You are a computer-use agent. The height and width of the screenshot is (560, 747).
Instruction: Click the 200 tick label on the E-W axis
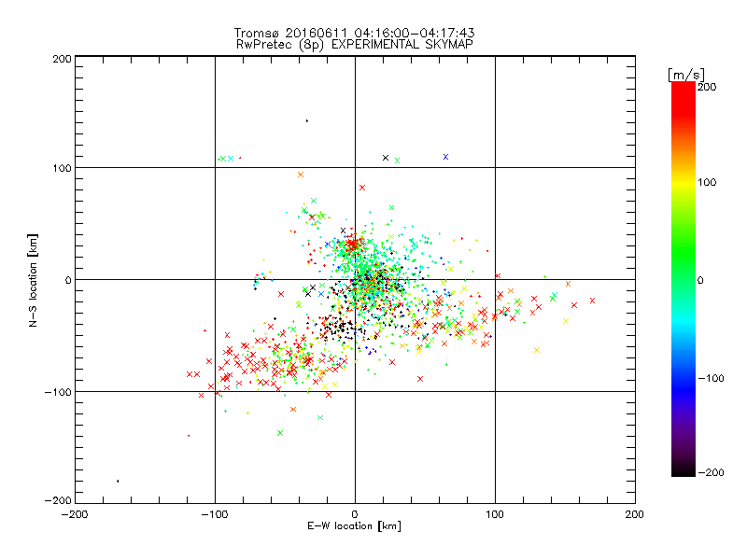coord(635,514)
